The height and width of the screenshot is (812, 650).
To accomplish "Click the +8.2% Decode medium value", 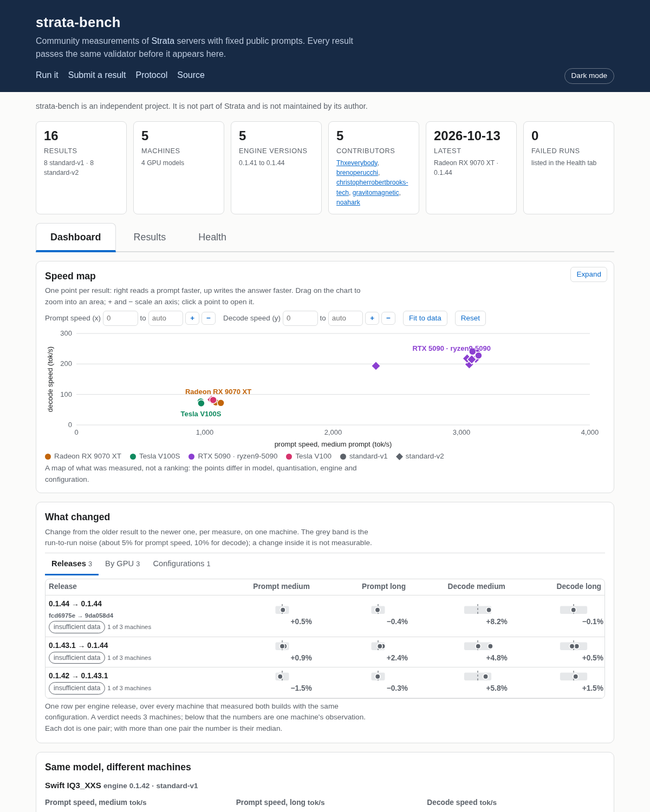I will (497, 621).
